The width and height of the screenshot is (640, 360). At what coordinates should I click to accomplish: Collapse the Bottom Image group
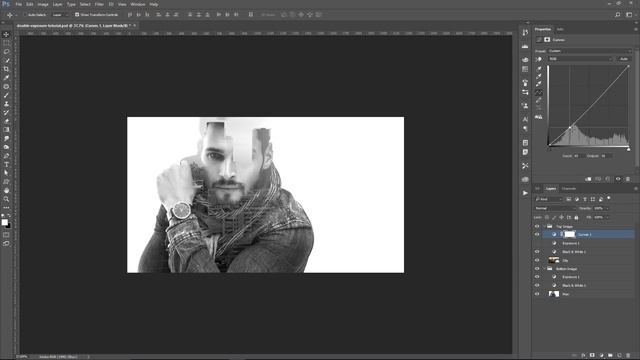tap(544, 269)
